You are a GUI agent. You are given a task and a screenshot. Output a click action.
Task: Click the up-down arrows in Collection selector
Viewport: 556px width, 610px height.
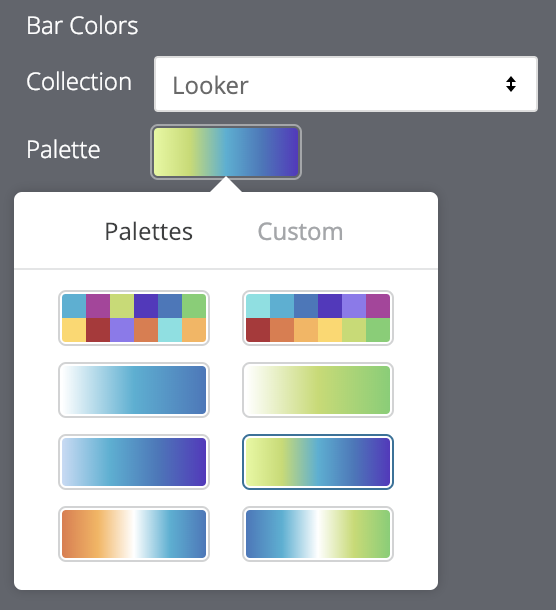pos(511,84)
